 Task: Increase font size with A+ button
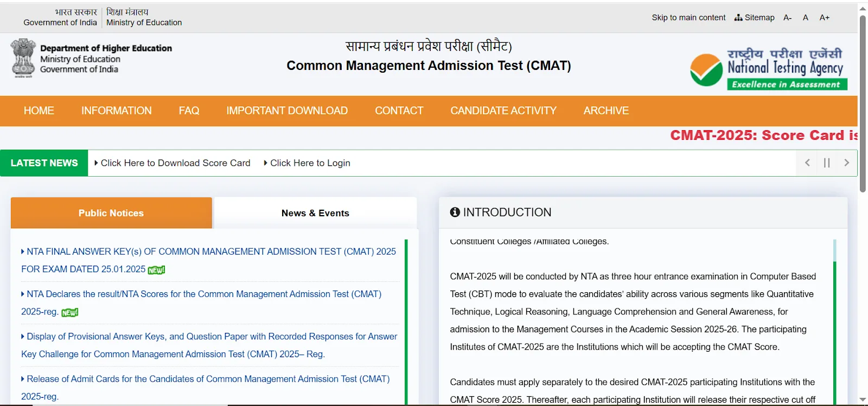click(825, 17)
